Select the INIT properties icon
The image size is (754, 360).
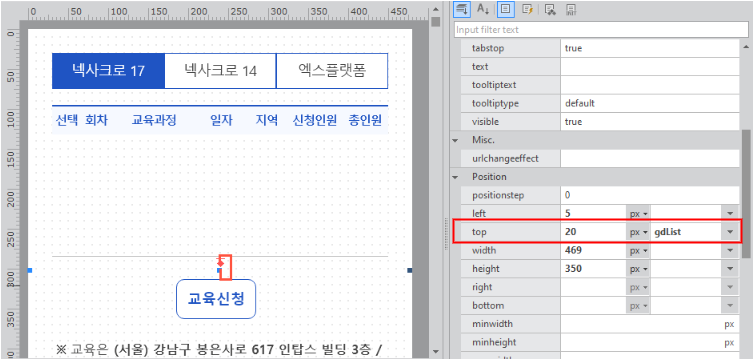572,8
